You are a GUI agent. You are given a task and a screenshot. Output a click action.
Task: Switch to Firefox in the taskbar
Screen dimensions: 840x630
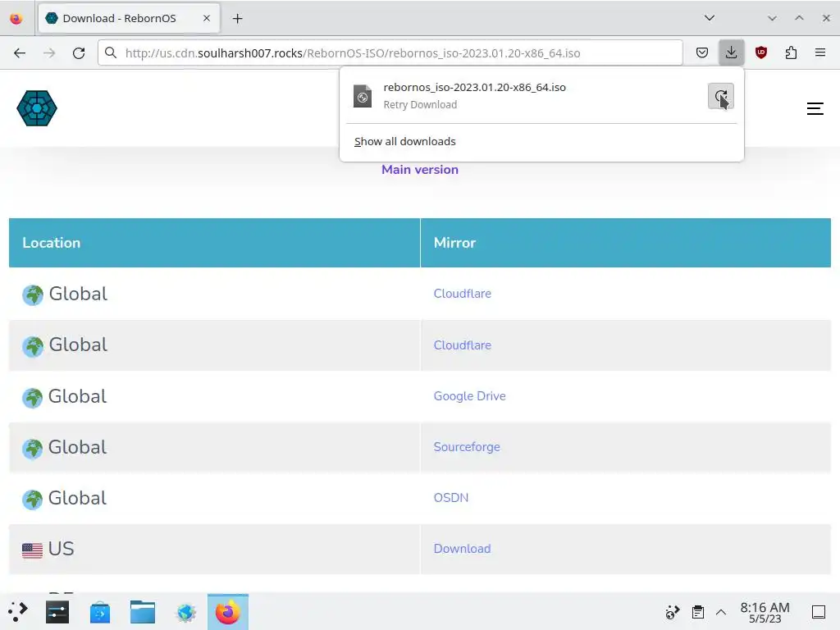click(228, 612)
